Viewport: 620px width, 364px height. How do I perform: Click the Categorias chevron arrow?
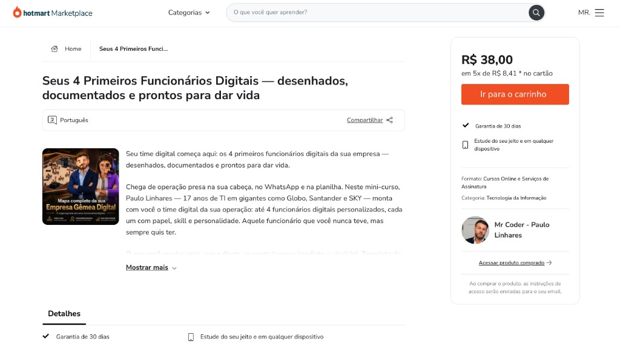[207, 13]
